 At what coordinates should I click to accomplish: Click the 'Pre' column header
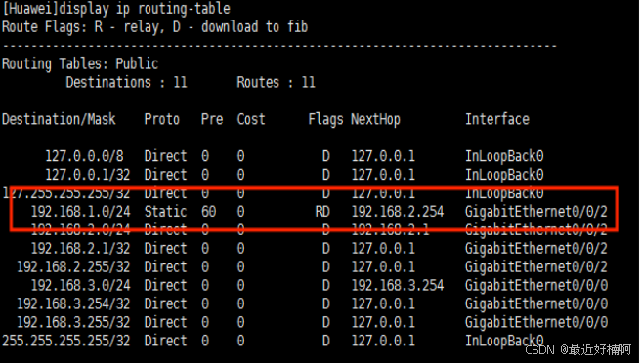(x=212, y=119)
